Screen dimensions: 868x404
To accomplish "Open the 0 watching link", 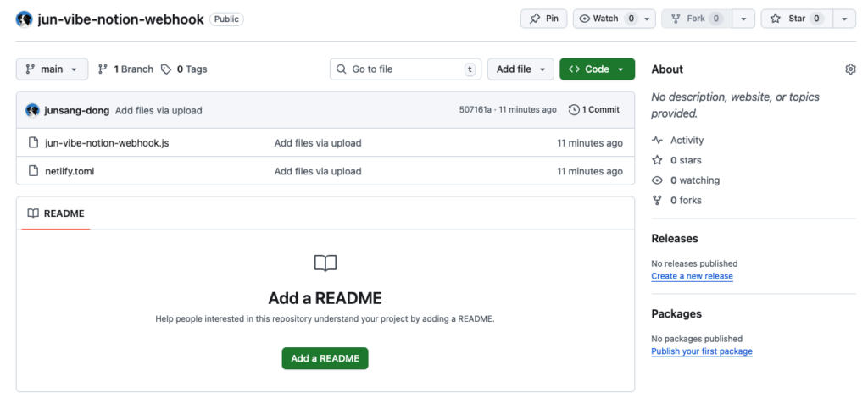I will click(x=686, y=180).
